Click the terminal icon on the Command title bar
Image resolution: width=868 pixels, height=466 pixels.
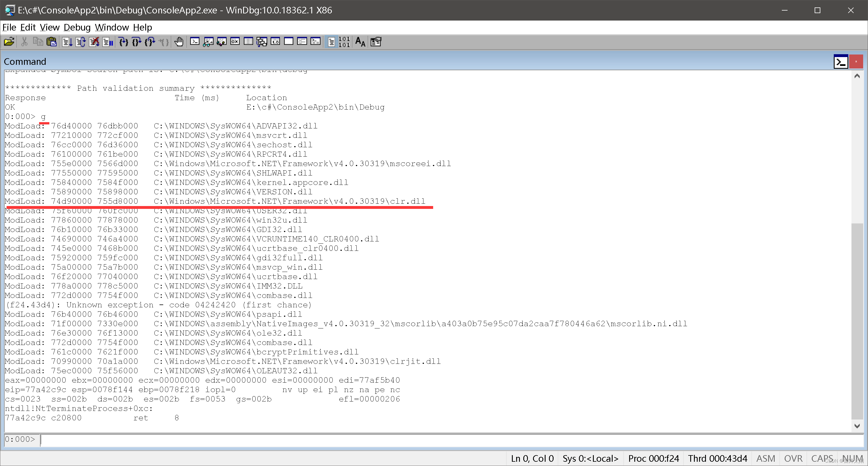pos(841,62)
